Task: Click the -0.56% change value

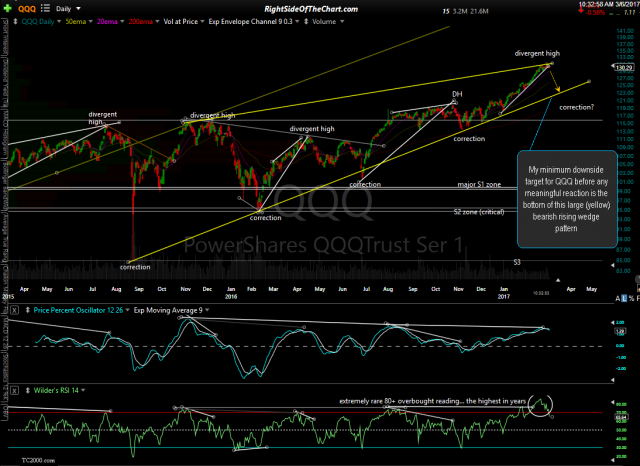Action: click(595, 13)
